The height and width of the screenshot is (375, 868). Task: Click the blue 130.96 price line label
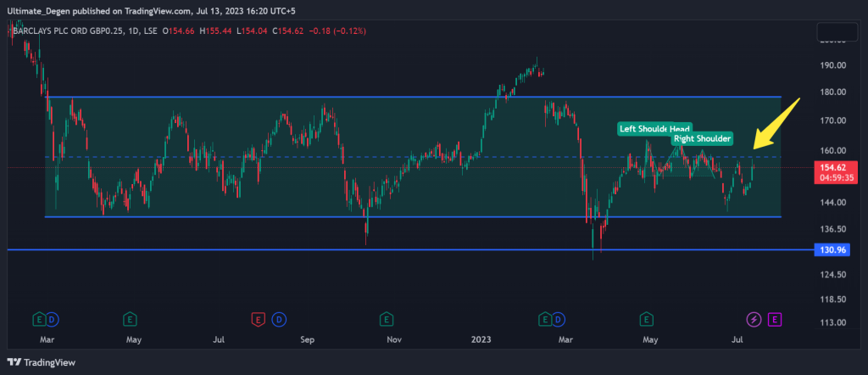(x=831, y=249)
